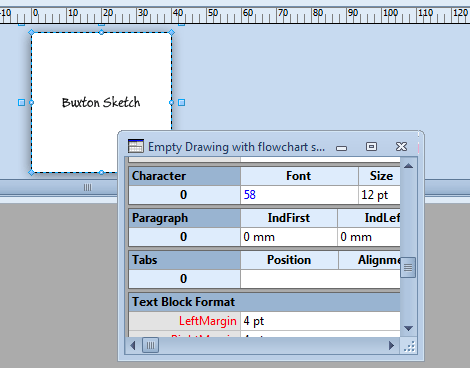Click the horizontal scroll left arrow
This screenshot has width=470, height=368.
pyautogui.click(x=133, y=345)
